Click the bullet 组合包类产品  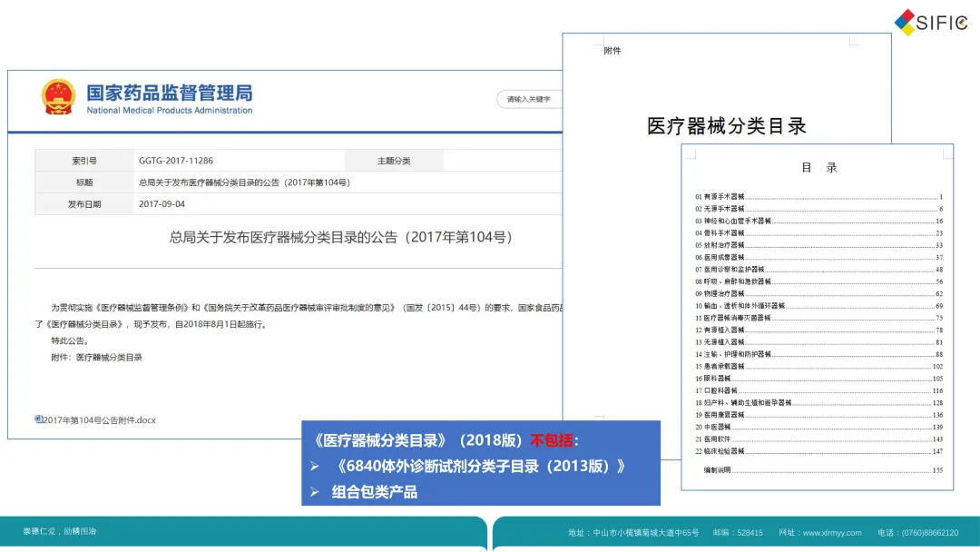[375, 492]
